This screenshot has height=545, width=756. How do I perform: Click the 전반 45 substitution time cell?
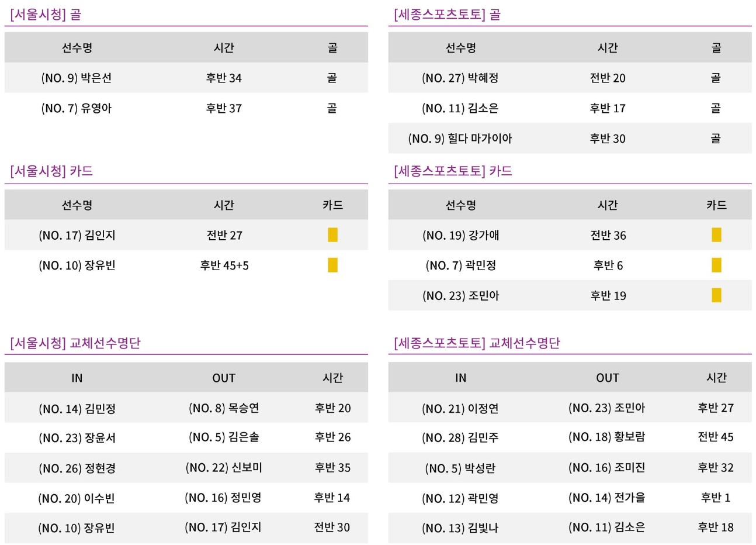[716, 437]
